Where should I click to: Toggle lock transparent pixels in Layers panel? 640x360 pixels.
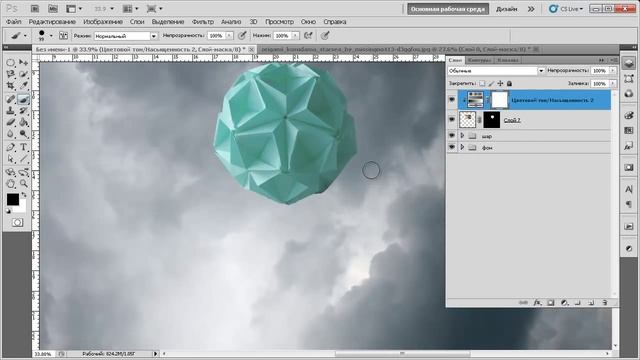pos(482,83)
